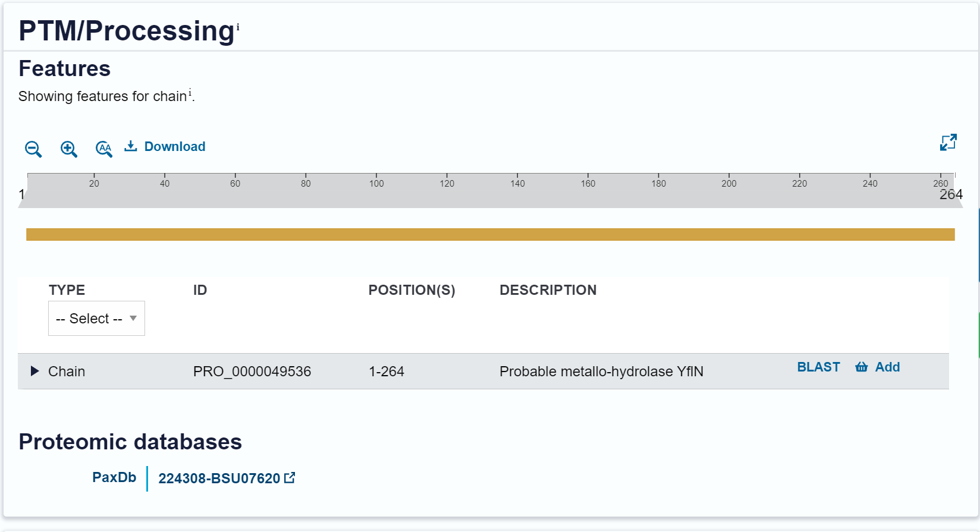Click the zoom out magnifier icon
The width and height of the screenshot is (980, 532).
(33, 149)
